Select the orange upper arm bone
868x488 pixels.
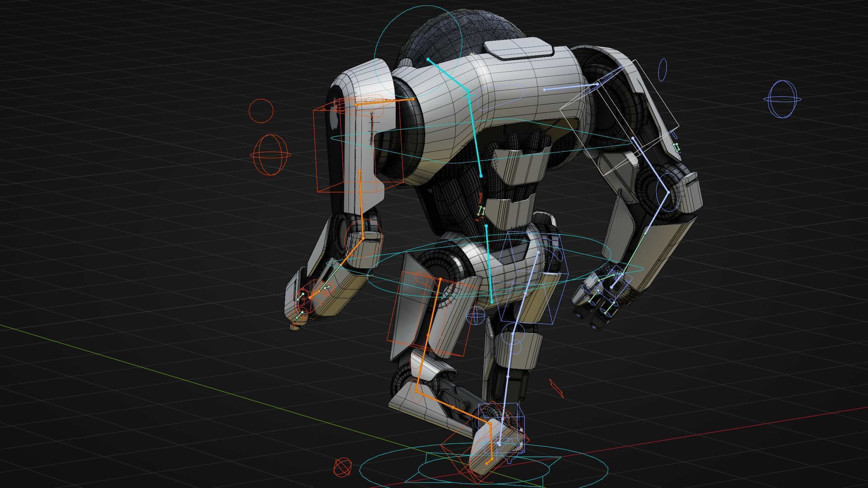pos(361,205)
